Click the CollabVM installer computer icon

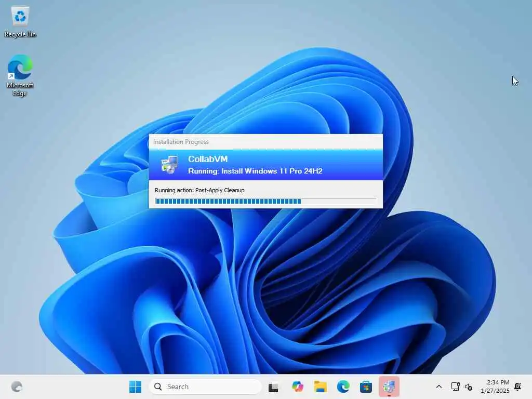(169, 165)
